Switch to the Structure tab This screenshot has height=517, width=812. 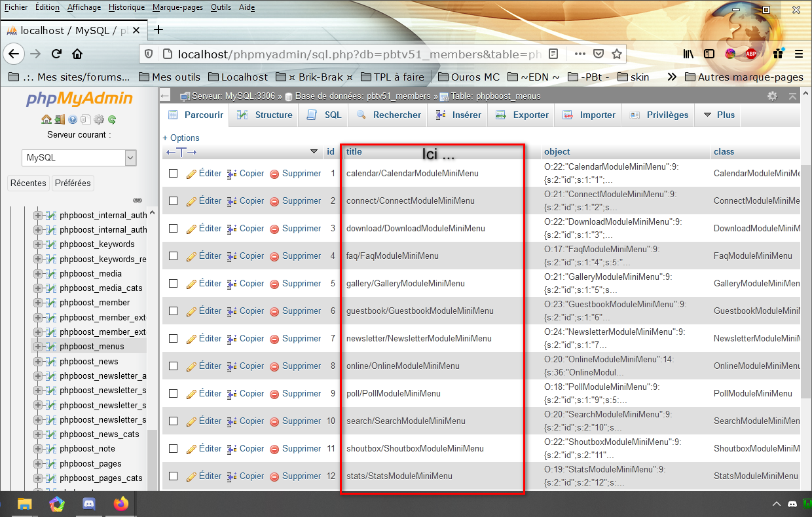pyautogui.click(x=265, y=115)
